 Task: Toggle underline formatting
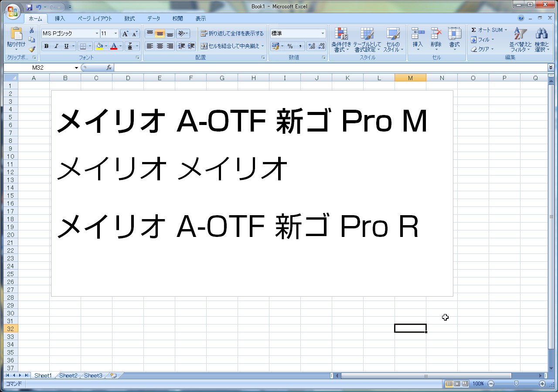click(66, 46)
